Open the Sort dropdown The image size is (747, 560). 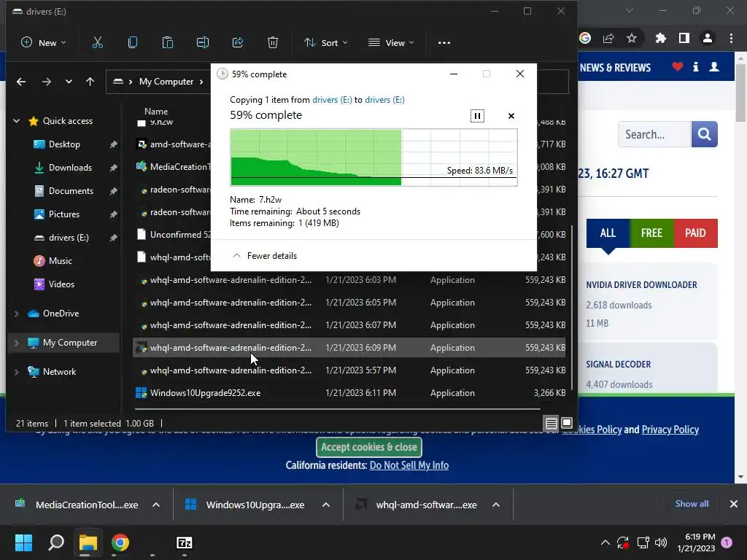pos(326,42)
